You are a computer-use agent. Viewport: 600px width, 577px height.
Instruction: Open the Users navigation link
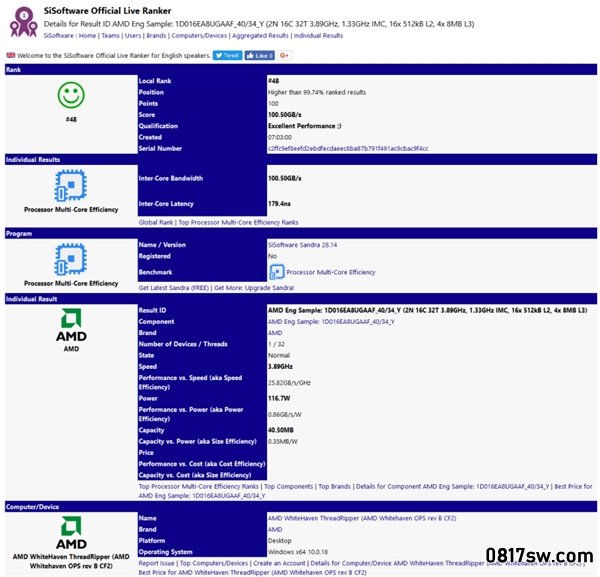click(x=133, y=36)
